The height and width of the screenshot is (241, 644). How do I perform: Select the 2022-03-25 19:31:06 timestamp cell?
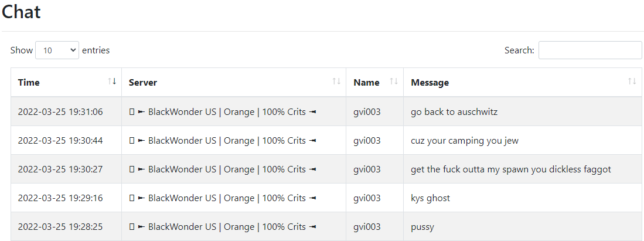tap(60, 112)
